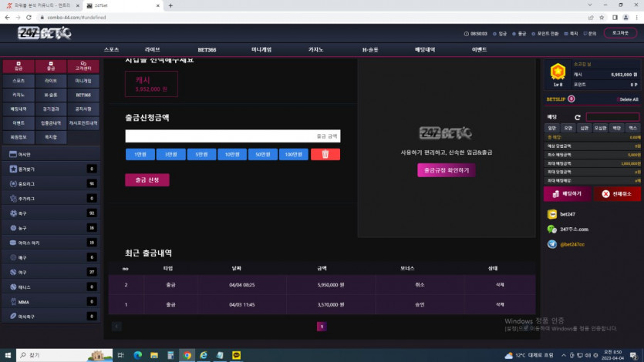Click the 출금 신청 withdraw request button
Screen dimensions: 644x362
[x=147, y=179]
